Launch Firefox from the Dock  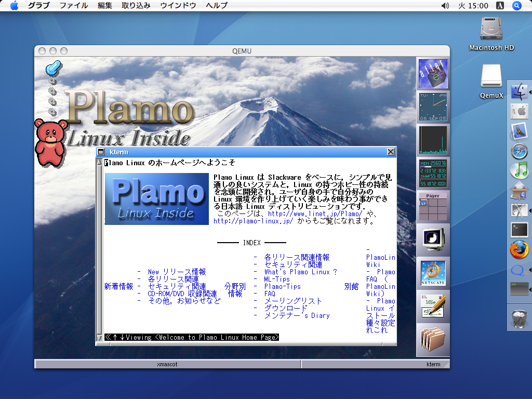(x=519, y=250)
